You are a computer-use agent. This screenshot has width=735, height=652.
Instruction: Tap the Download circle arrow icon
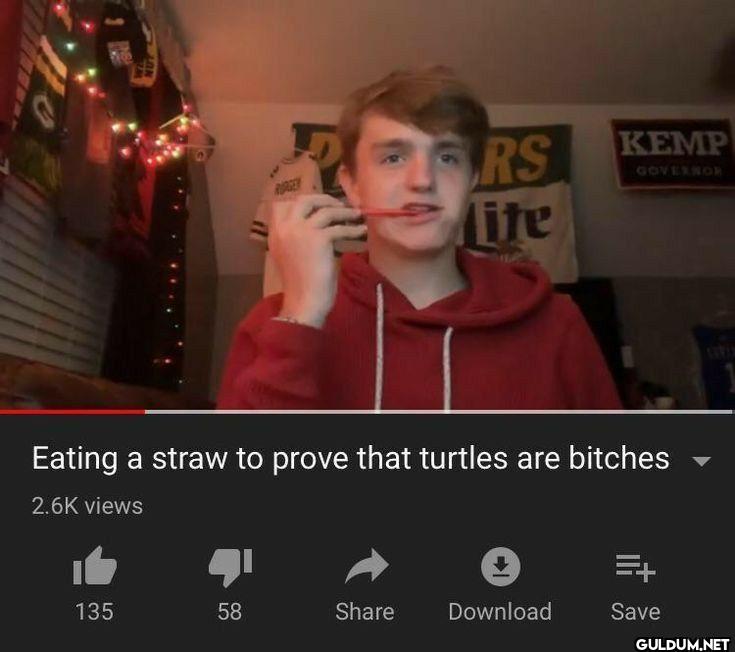(501, 566)
